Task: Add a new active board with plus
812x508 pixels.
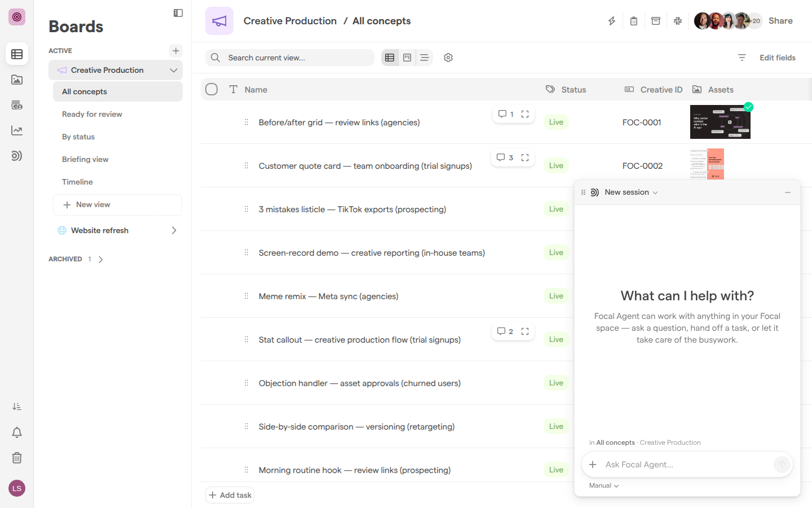Action: [x=176, y=51]
